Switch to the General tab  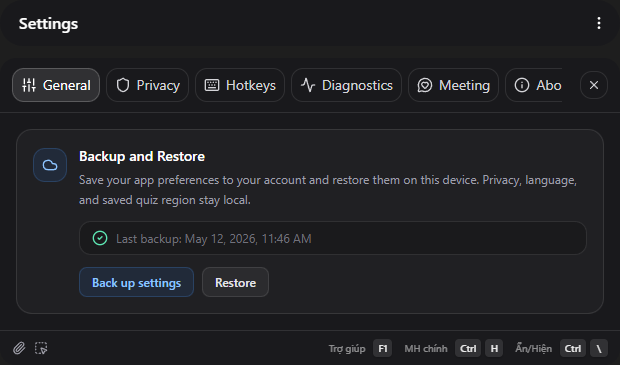56,85
